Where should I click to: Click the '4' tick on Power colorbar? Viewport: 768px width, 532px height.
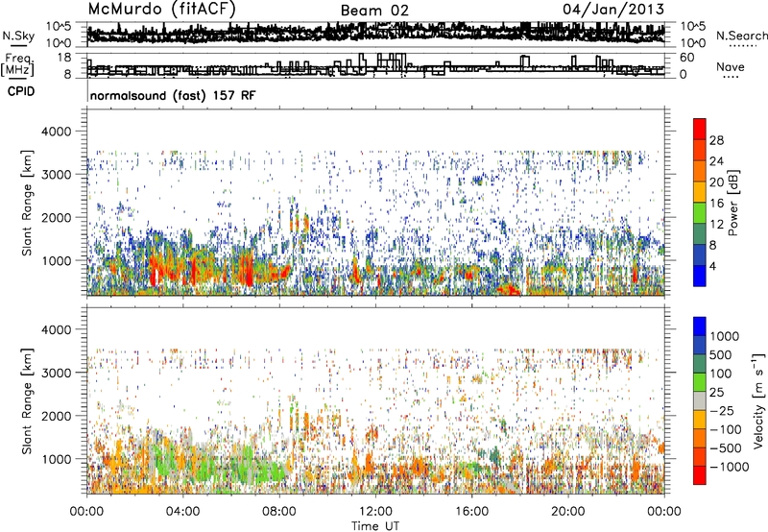[712, 267]
